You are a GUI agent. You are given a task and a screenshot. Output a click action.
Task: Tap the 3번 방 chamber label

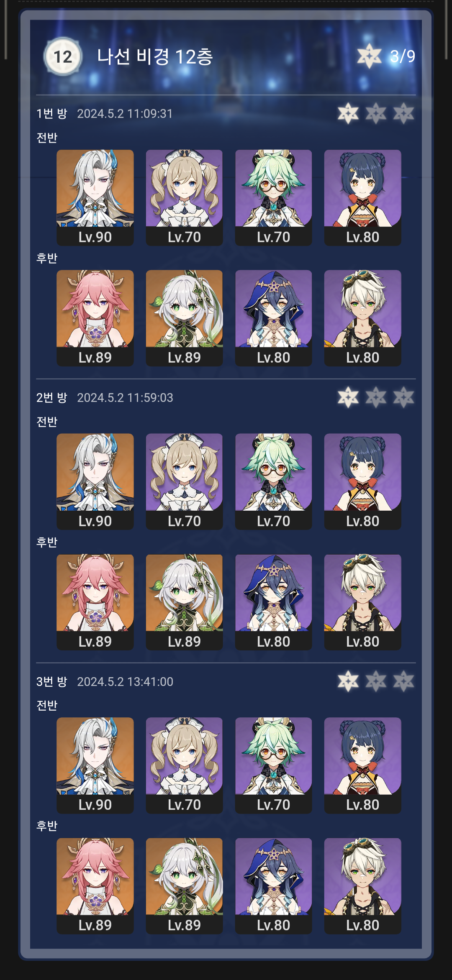click(51, 682)
